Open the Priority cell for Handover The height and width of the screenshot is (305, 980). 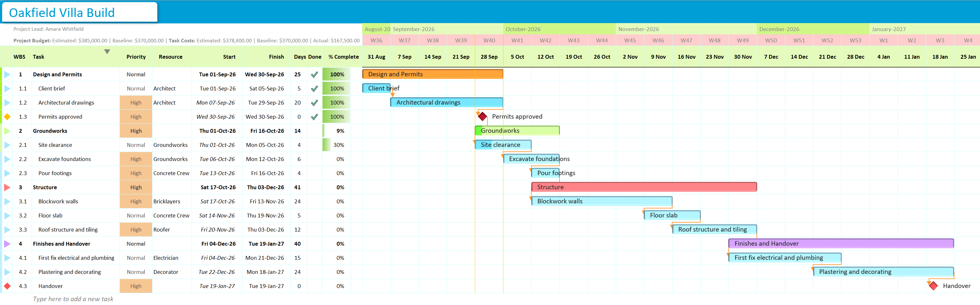pos(136,286)
